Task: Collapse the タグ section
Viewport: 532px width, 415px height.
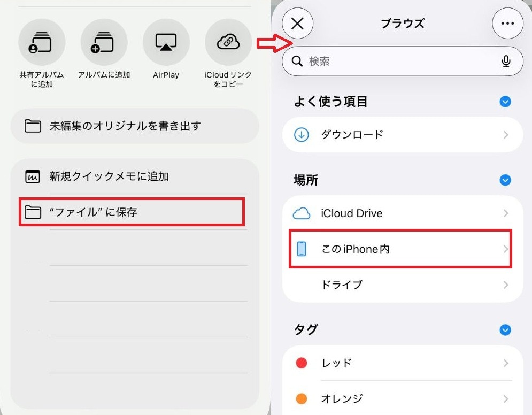Action: [505, 330]
